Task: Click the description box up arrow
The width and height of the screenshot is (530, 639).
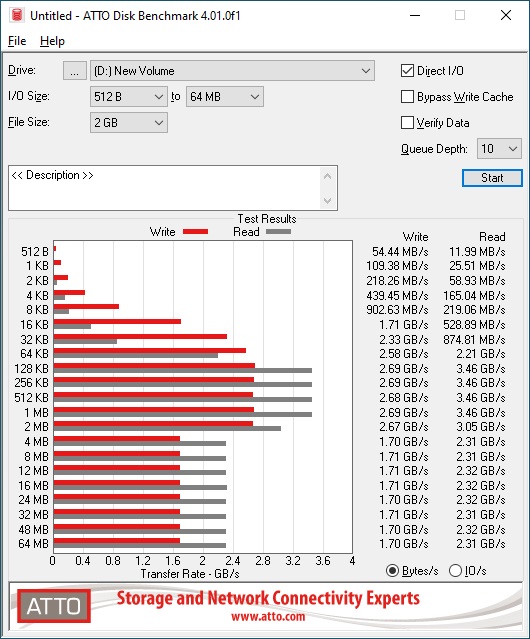Action: pos(328,176)
